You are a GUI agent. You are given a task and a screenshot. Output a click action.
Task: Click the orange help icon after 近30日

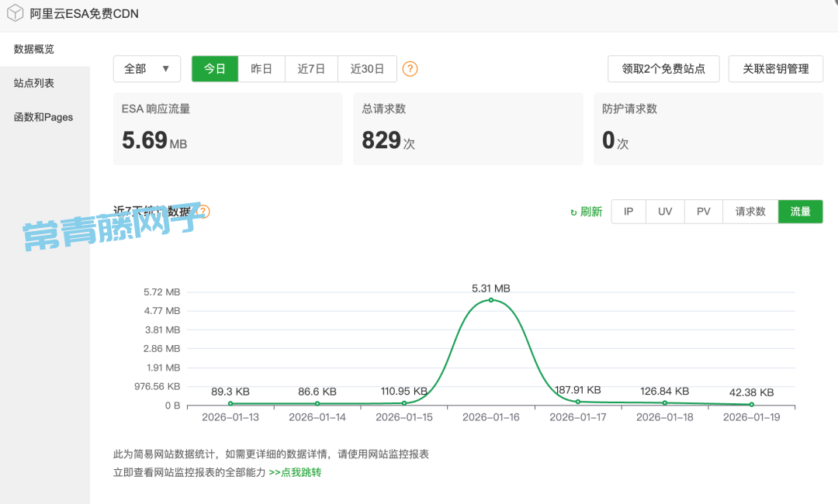410,69
